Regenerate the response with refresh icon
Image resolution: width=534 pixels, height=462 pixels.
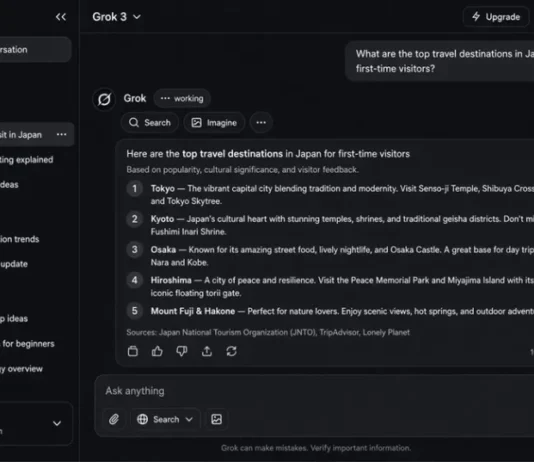(232, 351)
